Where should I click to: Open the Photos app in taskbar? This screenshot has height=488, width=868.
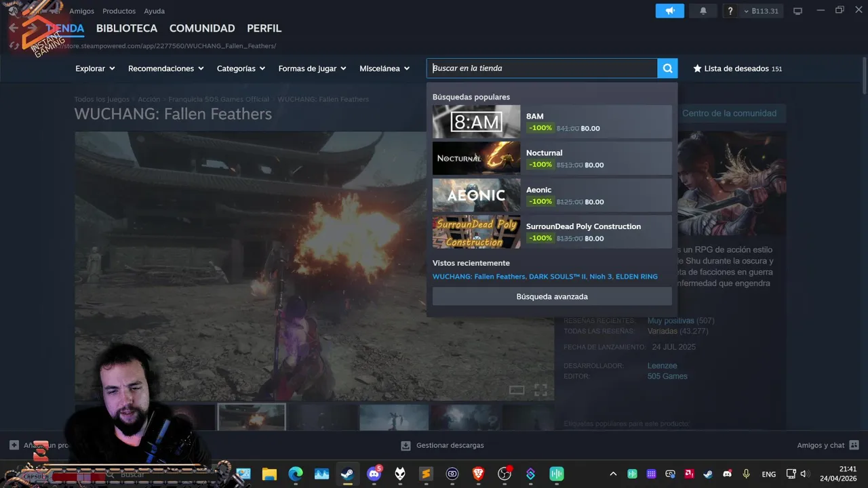click(x=321, y=474)
